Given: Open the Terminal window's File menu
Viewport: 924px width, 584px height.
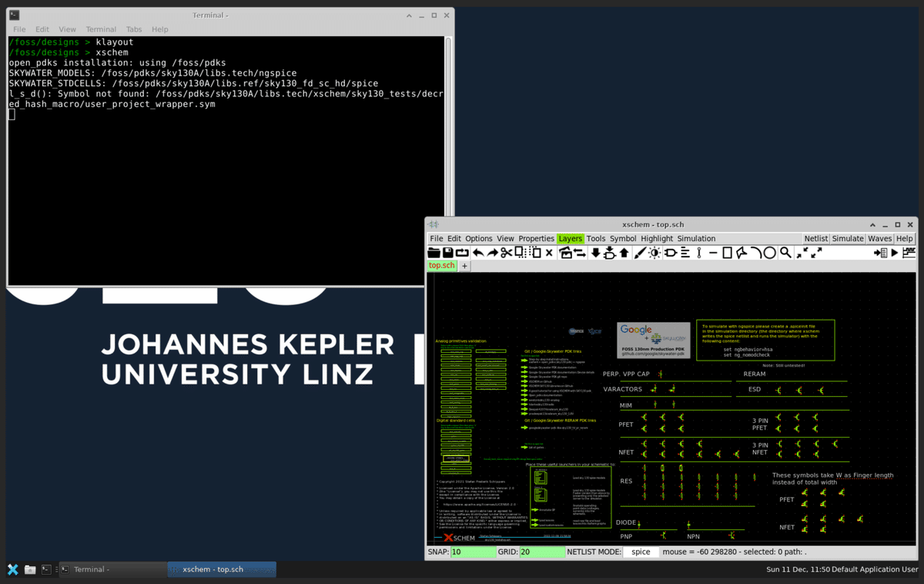Looking at the screenshot, I should click(x=19, y=29).
